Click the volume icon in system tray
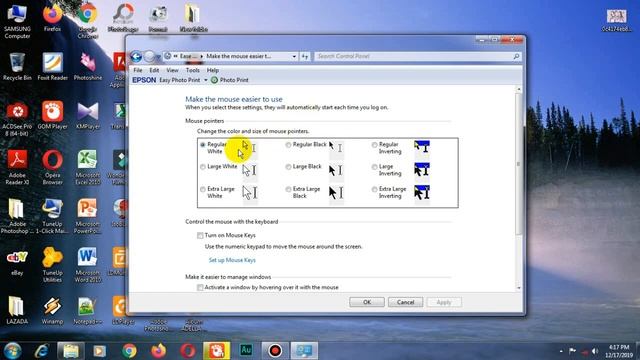 pyautogui.click(x=596, y=351)
